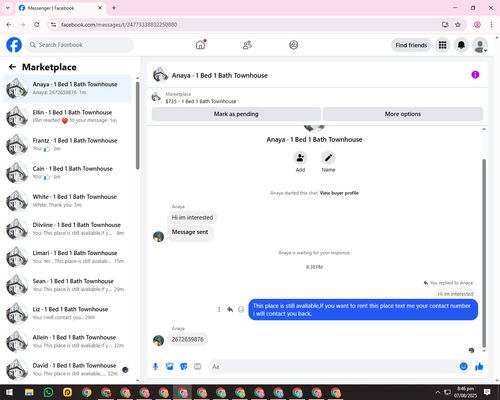Click the More options button
This screenshot has height=400, width=500.
point(403,114)
